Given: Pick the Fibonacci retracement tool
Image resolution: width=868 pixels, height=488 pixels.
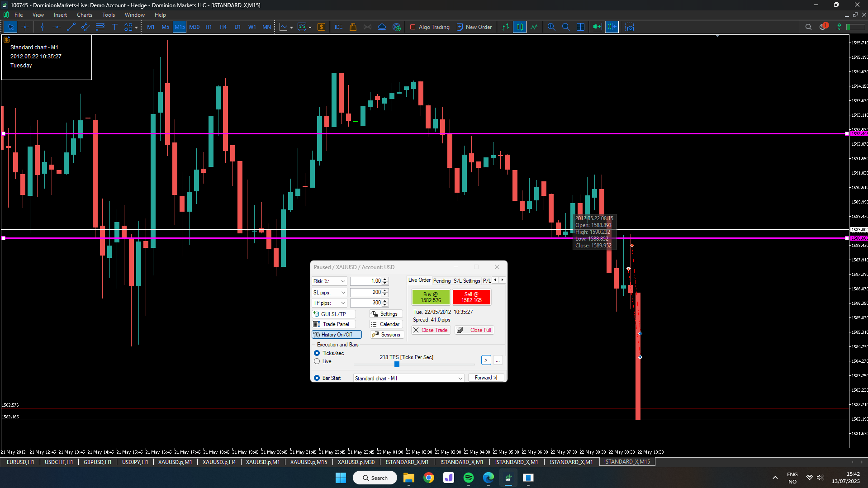Looking at the screenshot, I should click(x=100, y=27).
